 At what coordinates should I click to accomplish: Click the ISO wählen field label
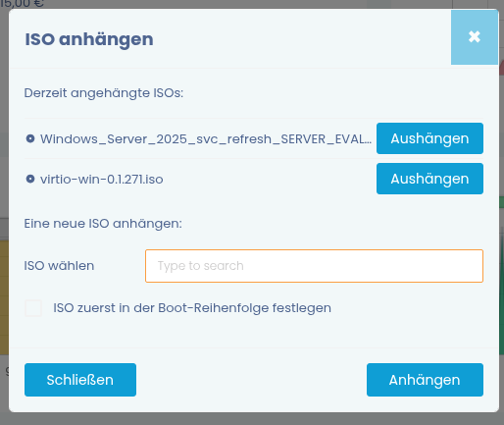[x=59, y=266]
